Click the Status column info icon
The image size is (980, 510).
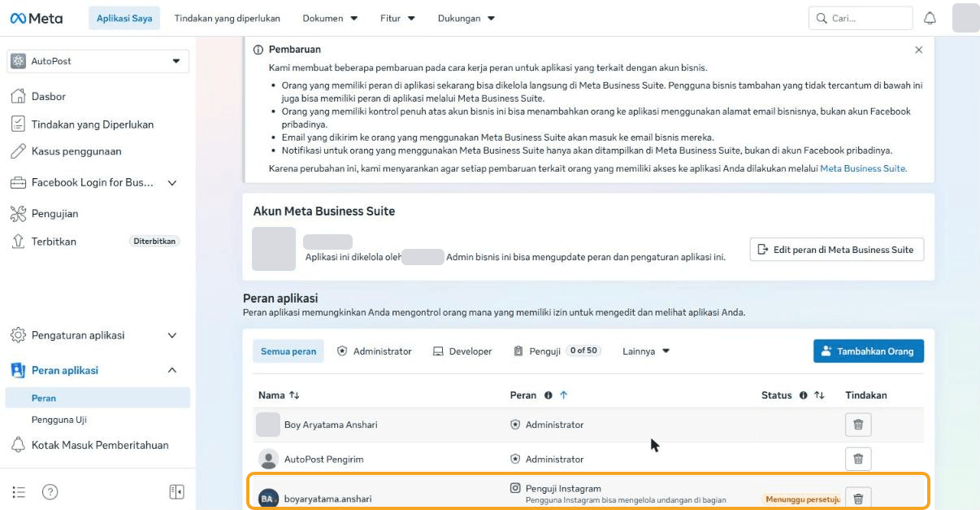coord(804,395)
